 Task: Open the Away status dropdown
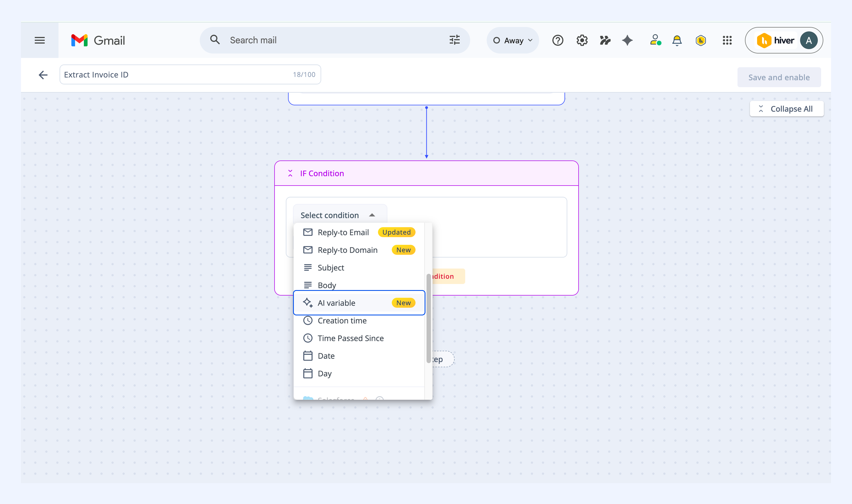[513, 41]
